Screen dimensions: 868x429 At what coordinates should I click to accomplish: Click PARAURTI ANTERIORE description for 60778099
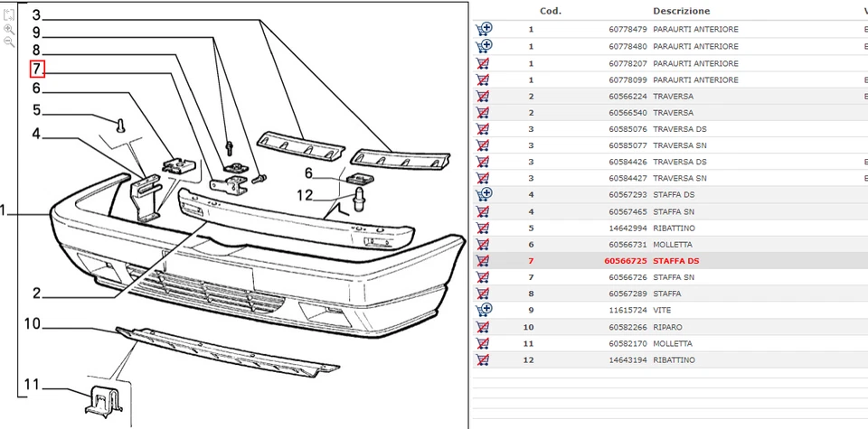[696, 80]
